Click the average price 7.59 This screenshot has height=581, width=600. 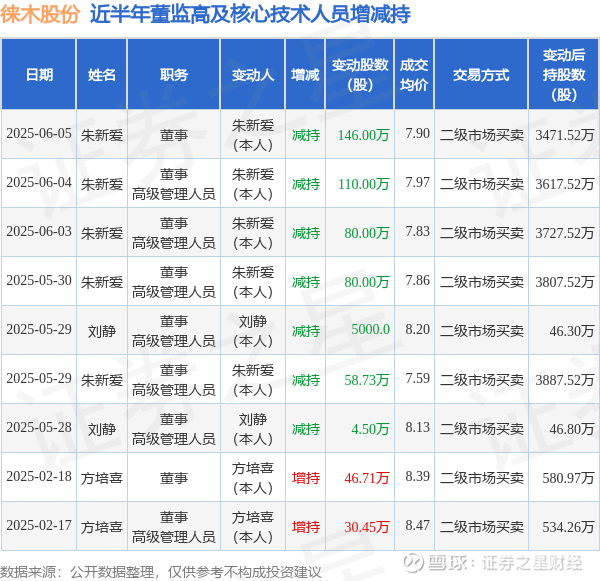tap(417, 378)
